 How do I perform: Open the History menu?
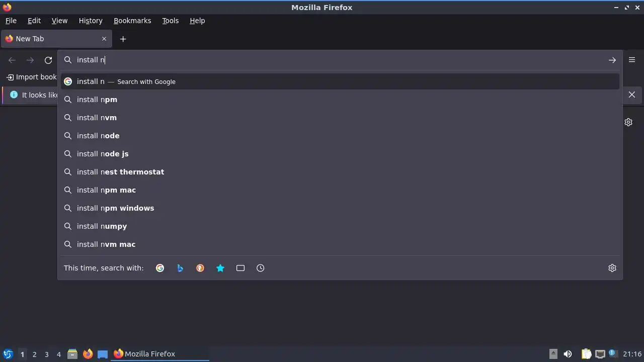(x=91, y=21)
